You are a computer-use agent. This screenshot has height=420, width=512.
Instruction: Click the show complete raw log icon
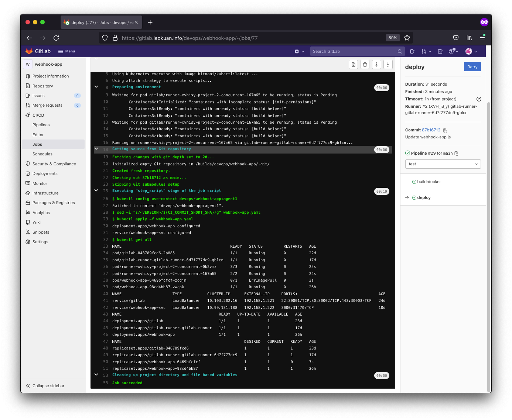[354, 65]
